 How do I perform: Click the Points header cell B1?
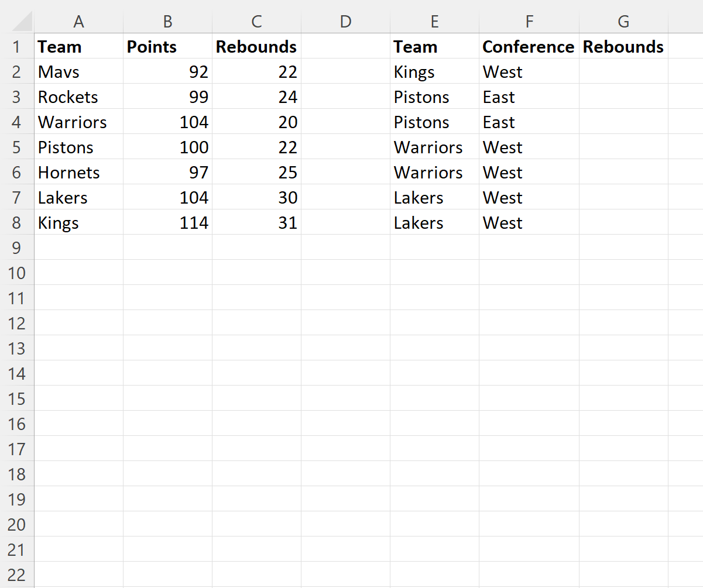[167, 47]
